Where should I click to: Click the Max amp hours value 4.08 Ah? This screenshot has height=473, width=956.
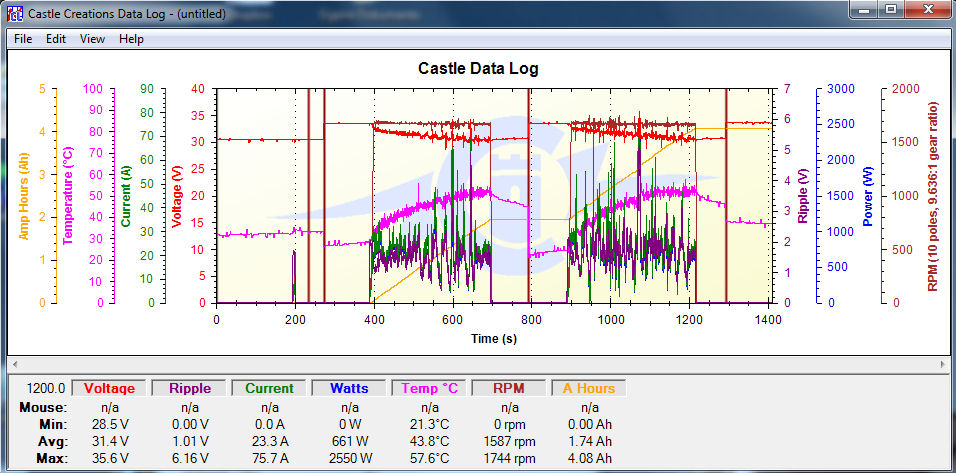pos(589,458)
